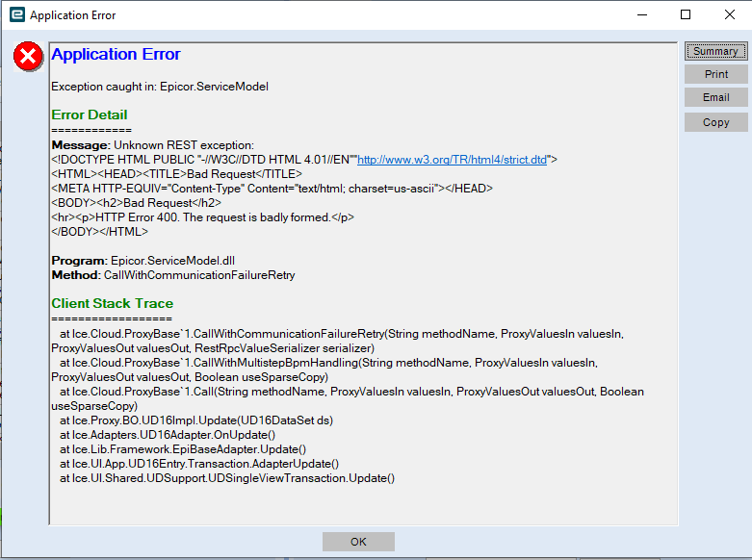Click the 'Method: CallWithCommunicationFailureRetry' line
The image size is (752, 560).
(173, 275)
